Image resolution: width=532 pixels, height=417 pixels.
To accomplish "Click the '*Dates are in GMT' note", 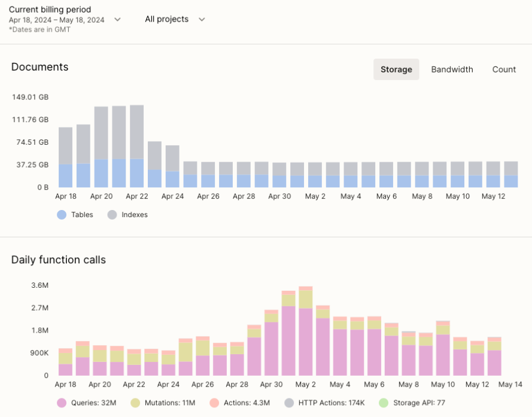I will (39, 29).
